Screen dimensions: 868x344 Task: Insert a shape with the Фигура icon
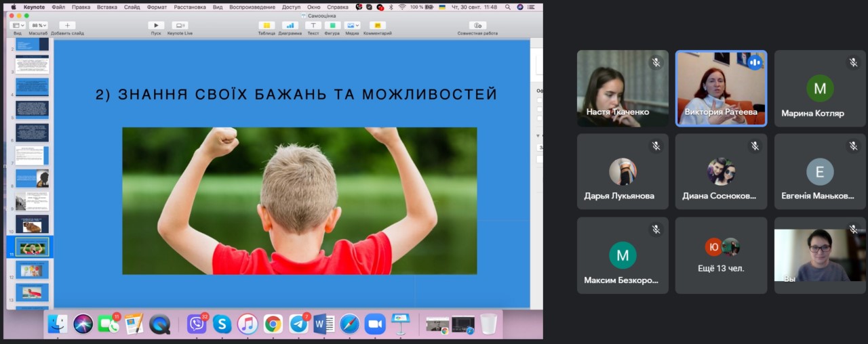click(x=332, y=26)
